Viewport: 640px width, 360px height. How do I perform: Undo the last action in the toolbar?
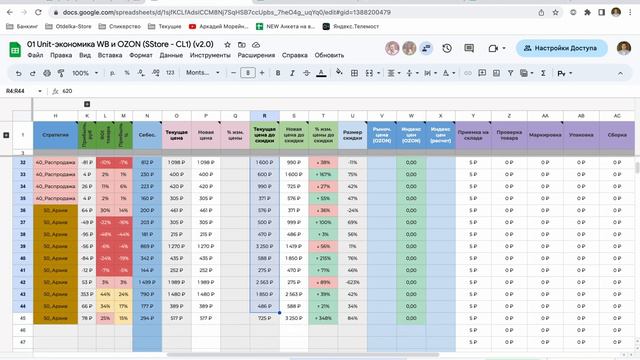click(18, 73)
